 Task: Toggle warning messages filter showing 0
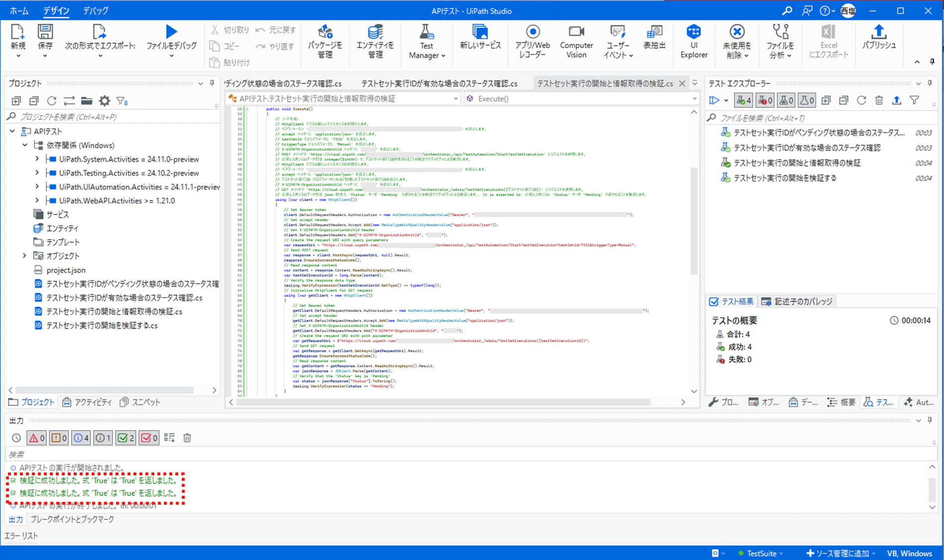pyautogui.click(x=59, y=438)
